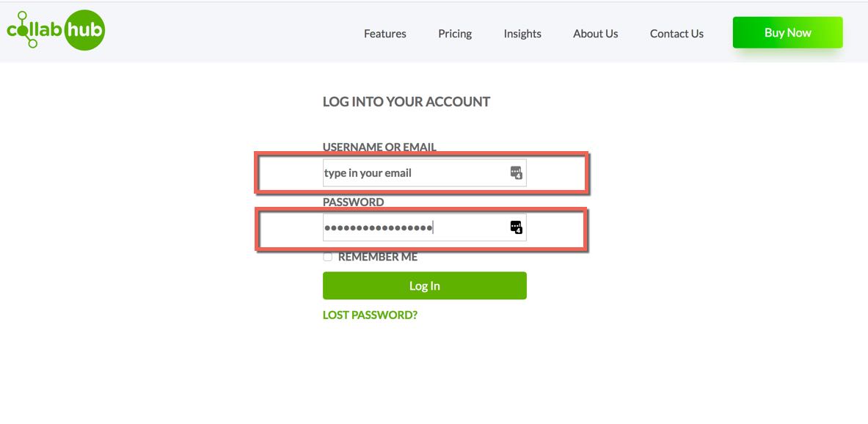Toggle the Remember Me checkbox

(328, 257)
